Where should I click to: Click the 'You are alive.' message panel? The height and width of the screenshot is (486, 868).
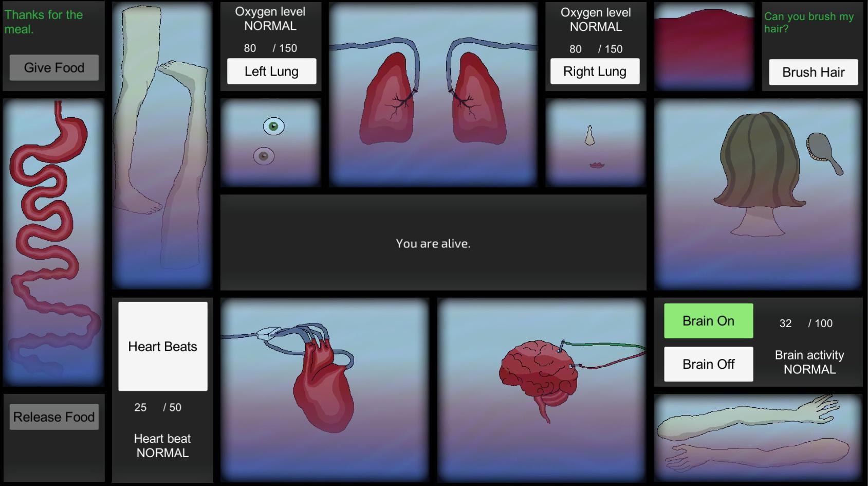tap(433, 243)
